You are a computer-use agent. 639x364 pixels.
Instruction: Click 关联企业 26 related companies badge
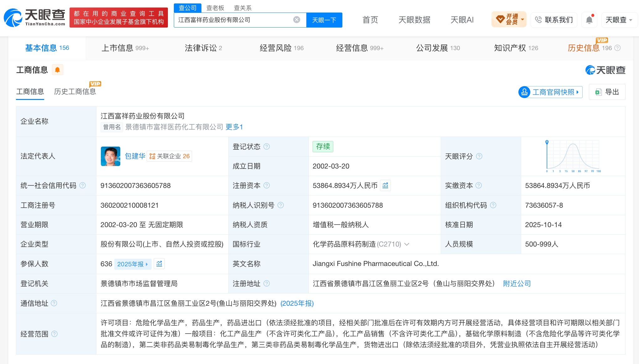[169, 156]
